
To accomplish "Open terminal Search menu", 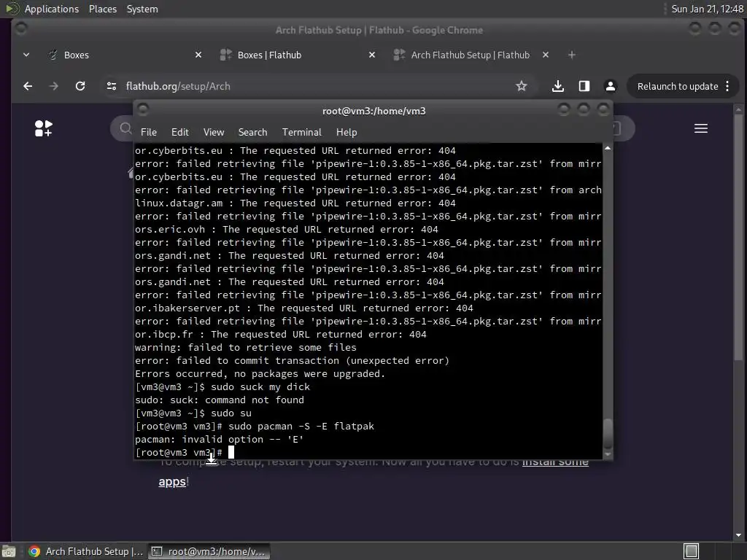I will pos(252,132).
